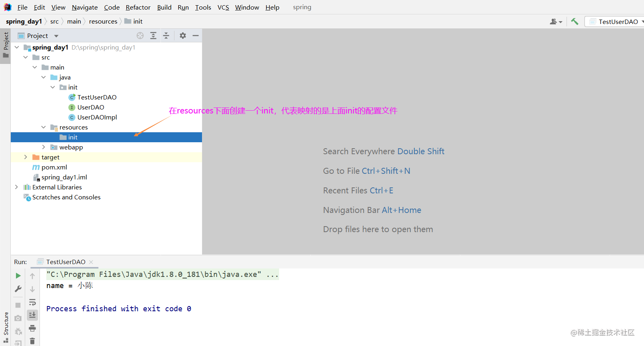Open the Refactor menu
Screen dimensions: 644x346
coord(138,7)
